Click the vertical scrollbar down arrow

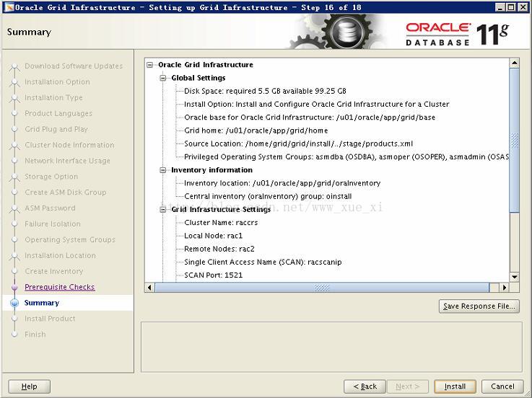(x=515, y=277)
